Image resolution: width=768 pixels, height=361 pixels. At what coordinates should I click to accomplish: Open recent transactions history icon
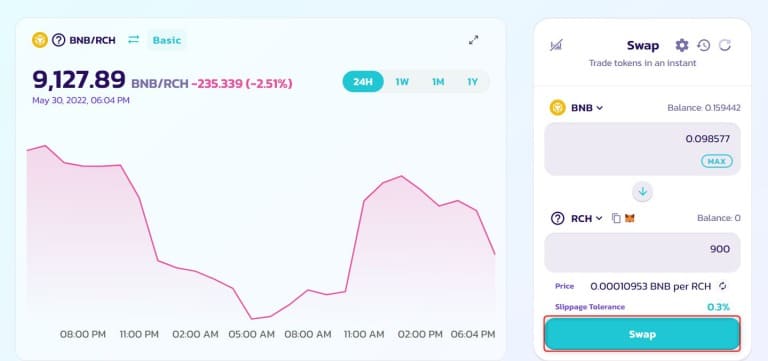[704, 46]
